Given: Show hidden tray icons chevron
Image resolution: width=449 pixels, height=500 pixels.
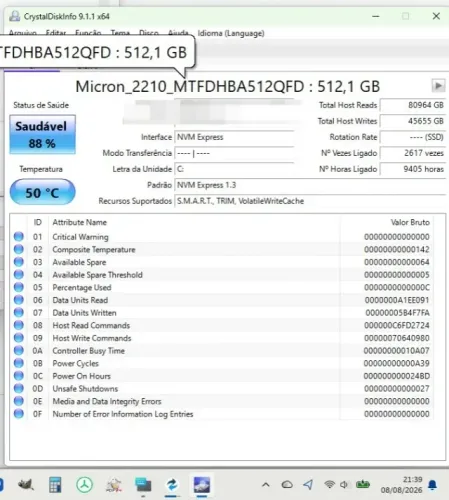Looking at the screenshot, I should click(x=266, y=485).
